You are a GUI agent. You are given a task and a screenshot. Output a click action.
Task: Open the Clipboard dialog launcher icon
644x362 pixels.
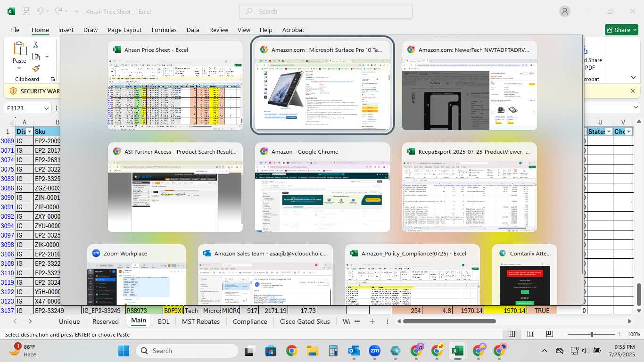coord(53,79)
